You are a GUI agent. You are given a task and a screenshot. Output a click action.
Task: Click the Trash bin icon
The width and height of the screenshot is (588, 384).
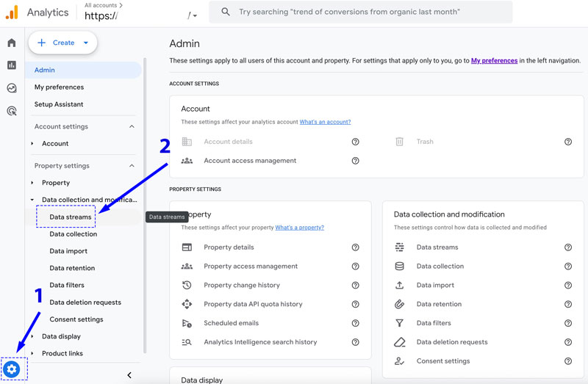399,142
